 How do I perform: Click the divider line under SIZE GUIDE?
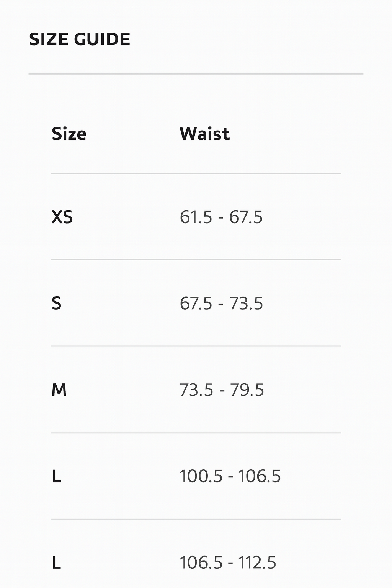click(x=196, y=74)
